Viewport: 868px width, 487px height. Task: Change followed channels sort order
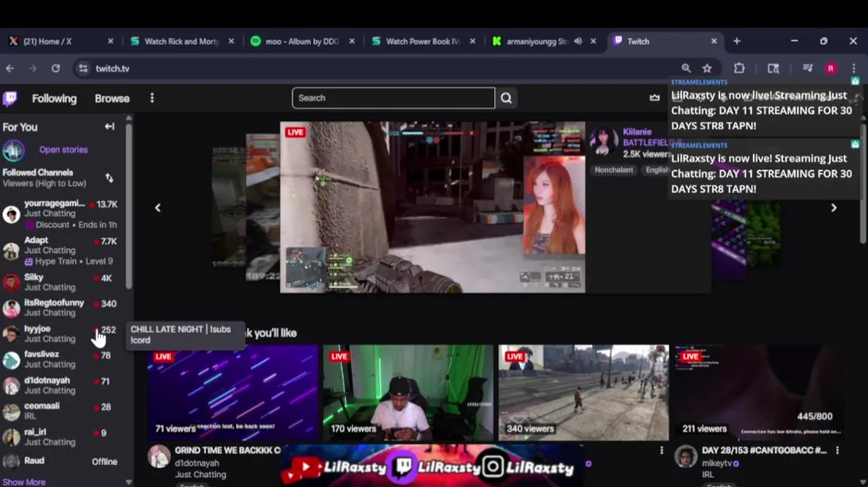point(110,178)
